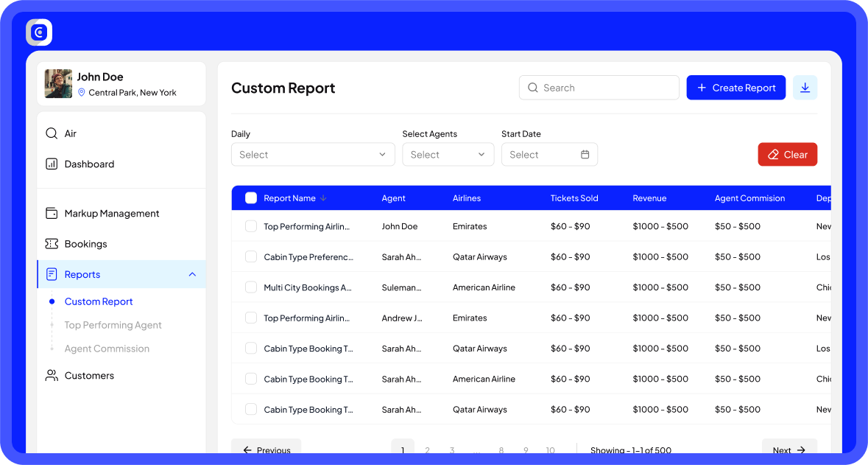Open the Select Agents dropdown
This screenshot has width=868, height=465.
coord(448,154)
